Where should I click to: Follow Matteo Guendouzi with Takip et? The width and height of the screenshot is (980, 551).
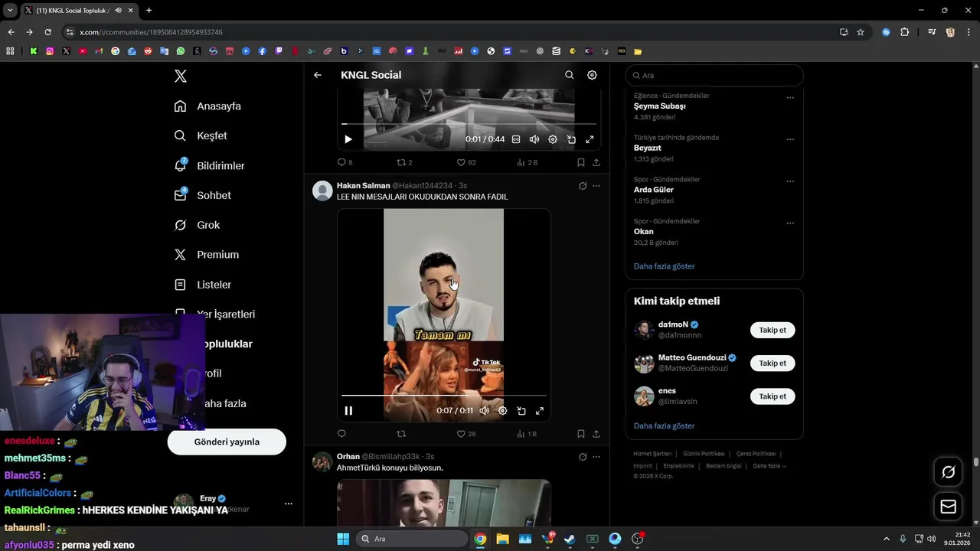[x=773, y=364]
